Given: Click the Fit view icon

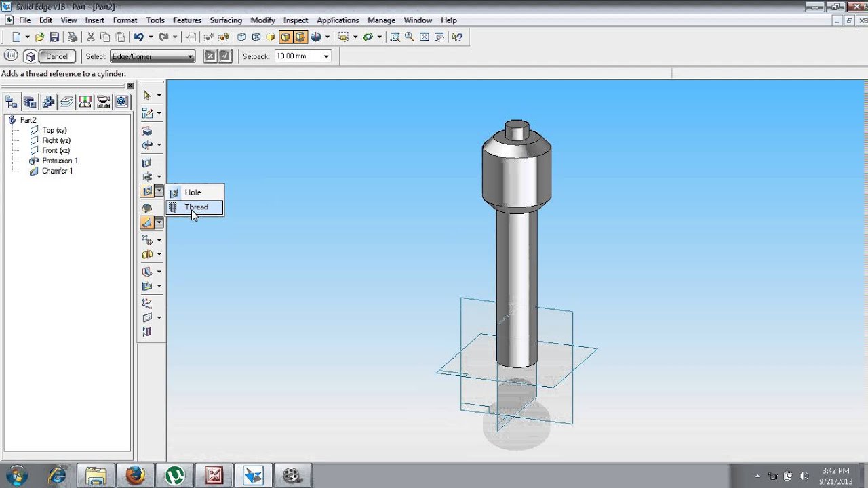Looking at the screenshot, I should pos(425,37).
